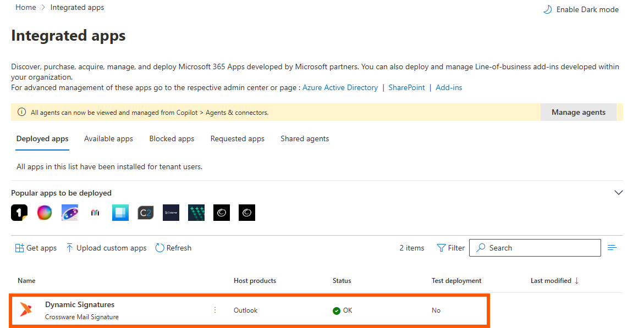Switch to the Blocked apps tab

(172, 139)
